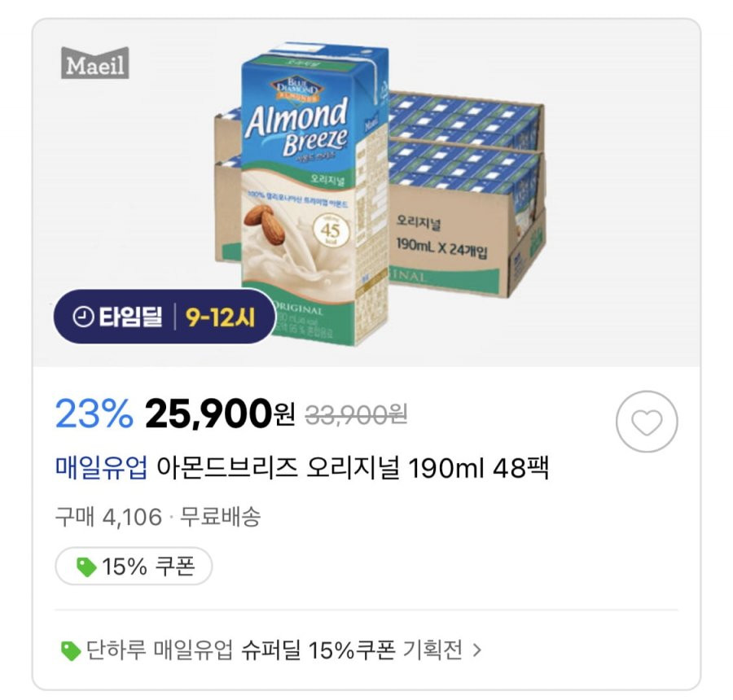Click the 25,900원 sale price
The image size is (733, 700).
pyautogui.click(x=220, y=413)
